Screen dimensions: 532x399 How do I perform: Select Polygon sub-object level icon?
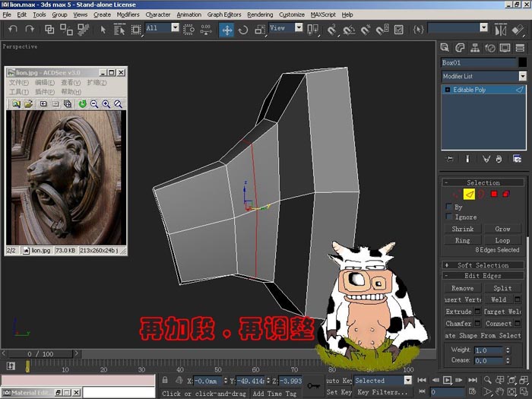(494, 194)
